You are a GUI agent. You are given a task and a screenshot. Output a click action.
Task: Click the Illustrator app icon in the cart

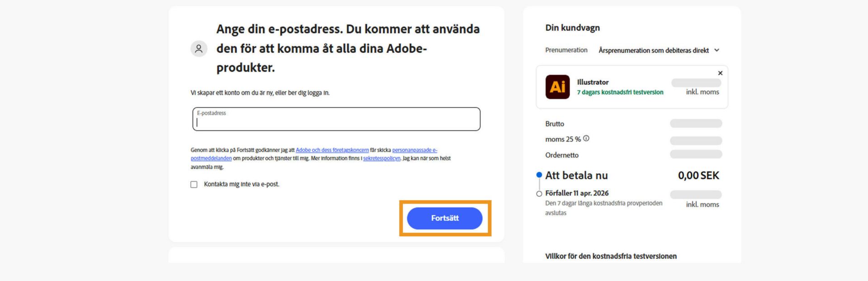[x=557, y=87]
